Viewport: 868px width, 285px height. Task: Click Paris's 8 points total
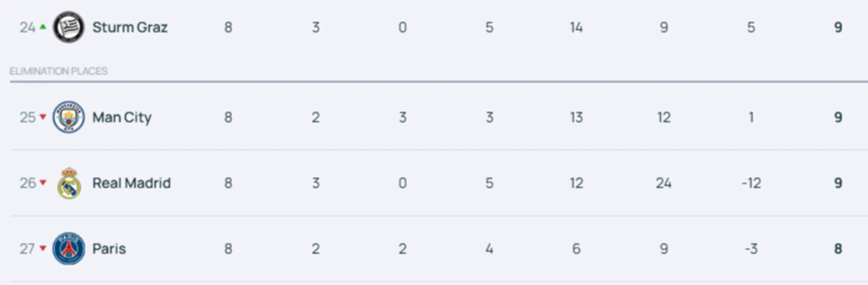coord(838,249)
